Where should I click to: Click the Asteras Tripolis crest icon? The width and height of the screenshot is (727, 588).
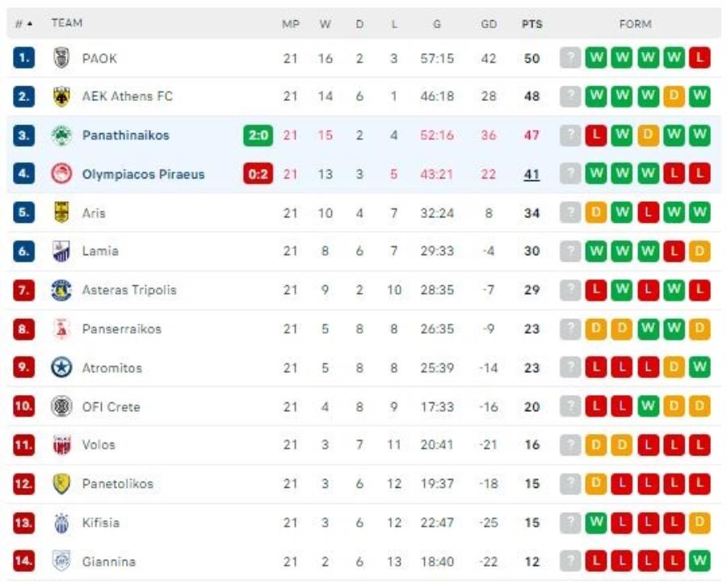[x=61, y=290]
